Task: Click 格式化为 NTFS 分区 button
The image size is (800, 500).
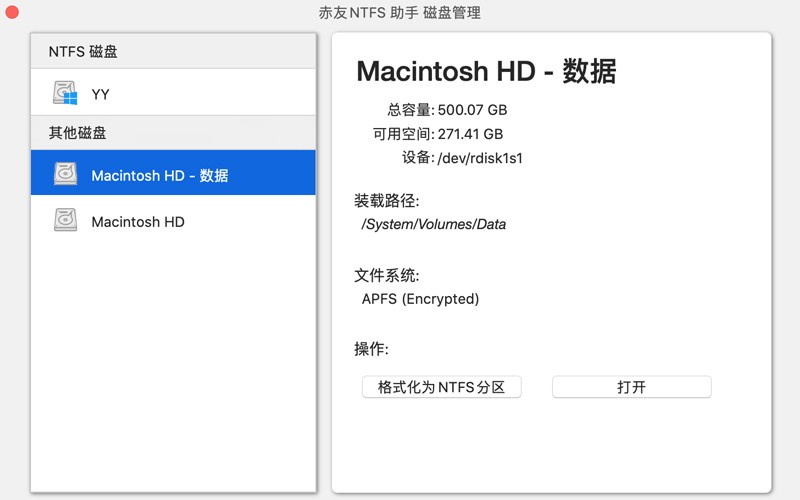Action: pos(441,387)
